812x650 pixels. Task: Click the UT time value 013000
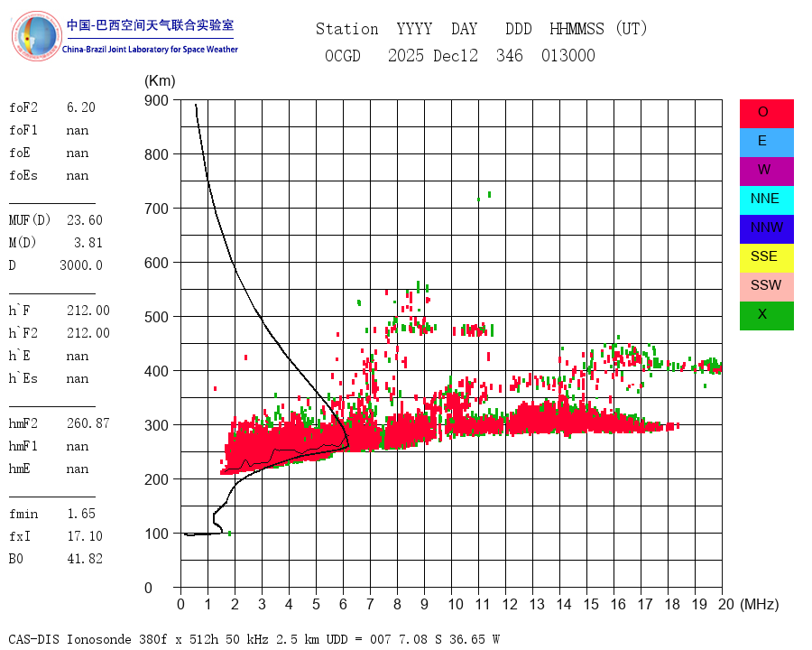pos(568,56)
